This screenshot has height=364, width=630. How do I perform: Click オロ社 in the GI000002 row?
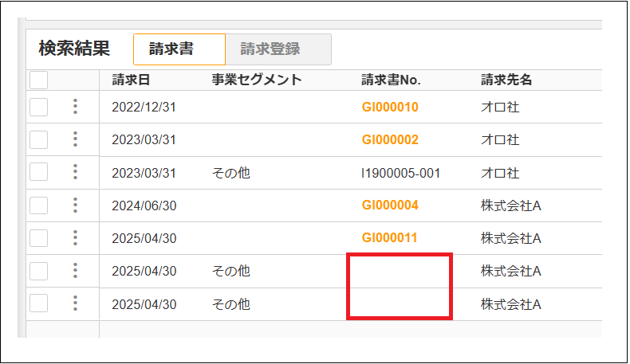coord(500,139)
